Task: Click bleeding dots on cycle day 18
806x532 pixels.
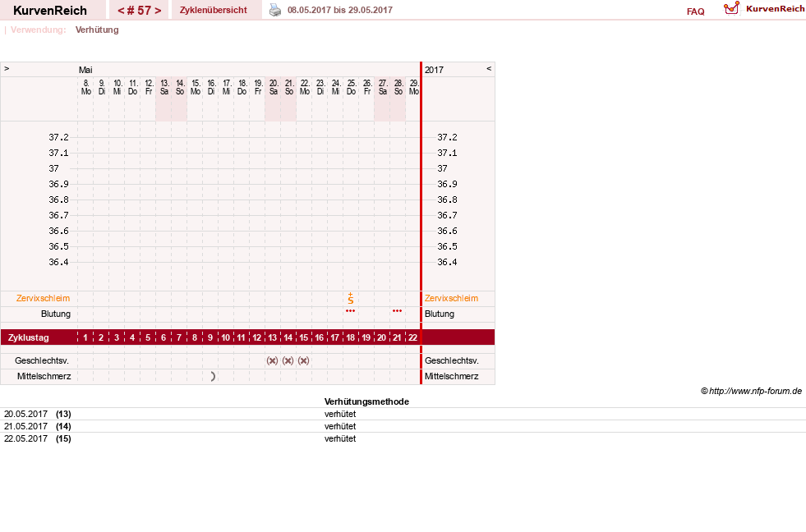Action: tap(351, 311)
